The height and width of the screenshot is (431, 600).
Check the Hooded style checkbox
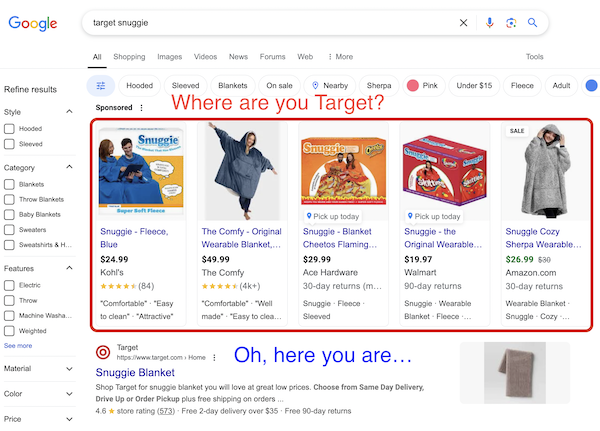pos(9,129)
